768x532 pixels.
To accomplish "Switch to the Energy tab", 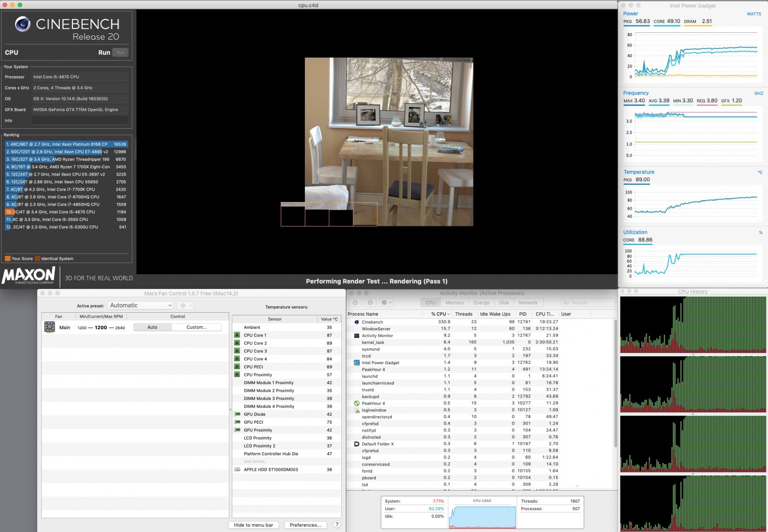I will (x=481, y=303).
